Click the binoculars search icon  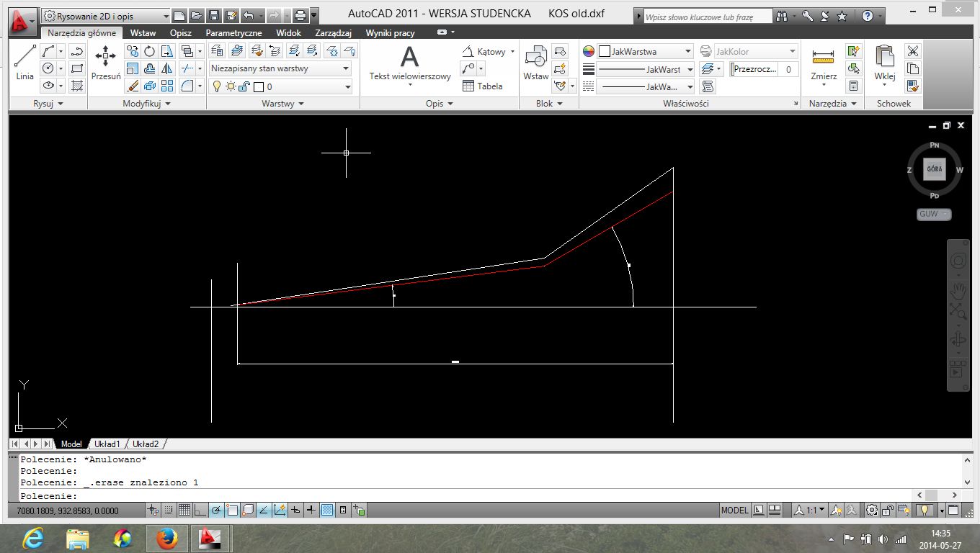tap(783, 16)
